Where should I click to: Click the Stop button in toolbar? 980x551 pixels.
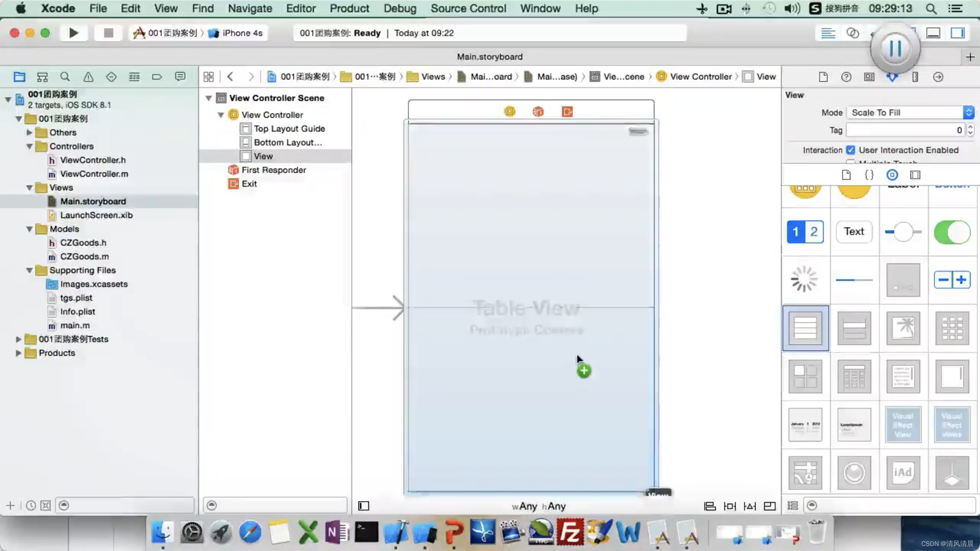[x=108, y=33]
